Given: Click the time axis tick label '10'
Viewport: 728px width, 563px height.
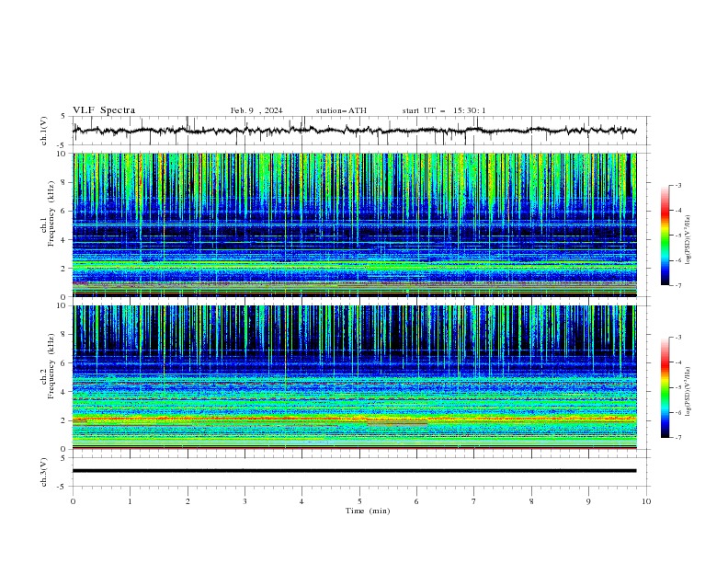Looking at the screenshot, I should pyautogui.click(x=646, y=501).
